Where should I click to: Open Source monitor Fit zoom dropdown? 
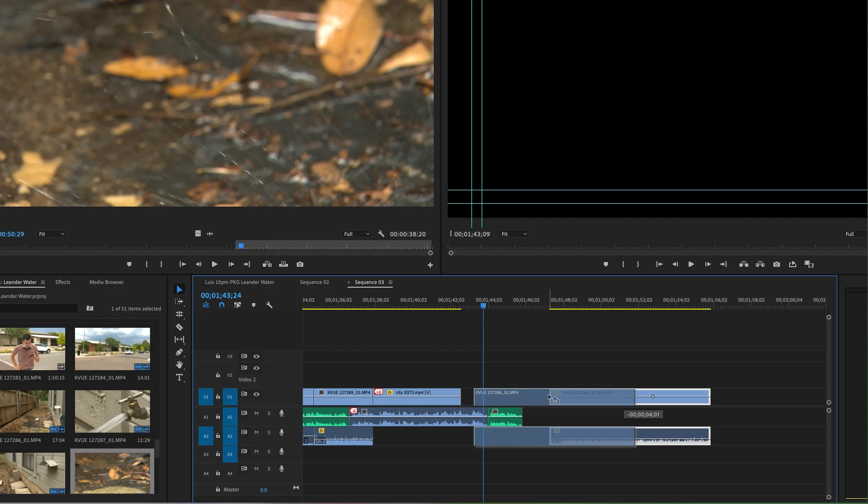click(51, 234)
